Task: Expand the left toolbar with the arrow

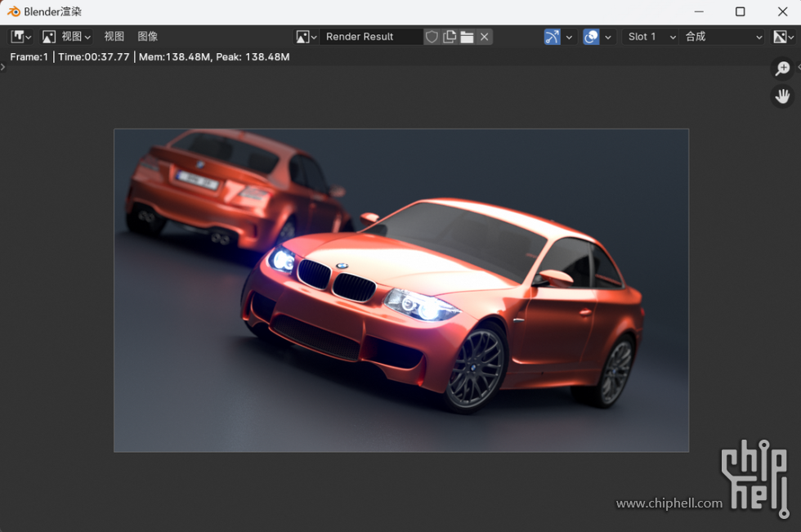Action: 2,67
